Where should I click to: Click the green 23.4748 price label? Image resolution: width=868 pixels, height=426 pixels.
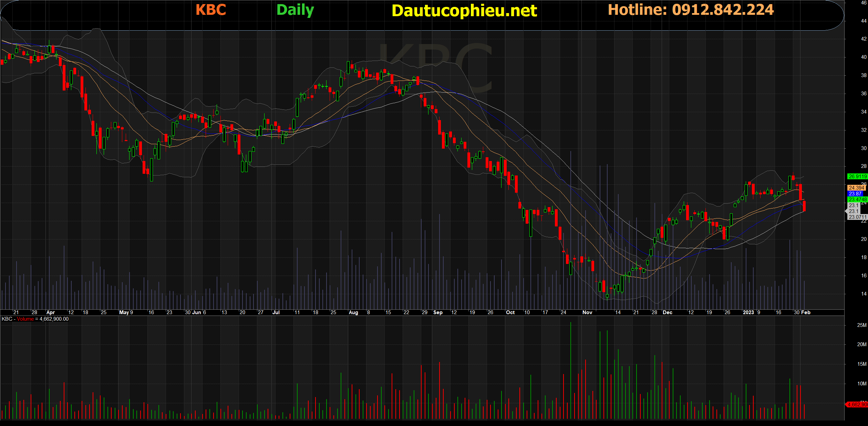(857, 200)
